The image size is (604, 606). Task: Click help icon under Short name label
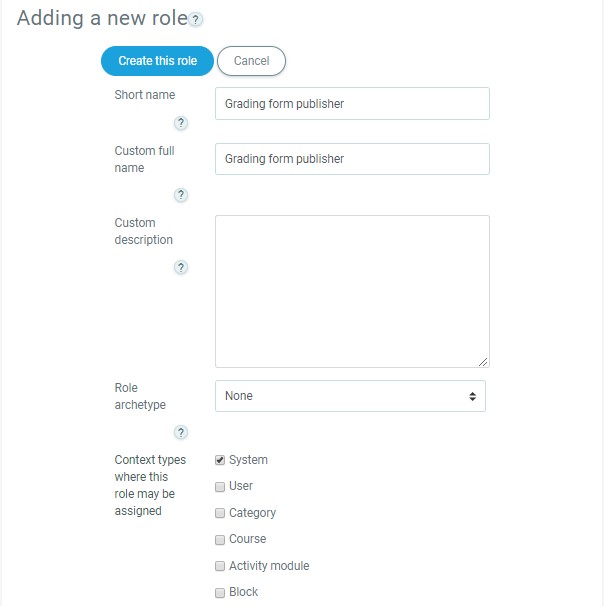pos(181,123)
